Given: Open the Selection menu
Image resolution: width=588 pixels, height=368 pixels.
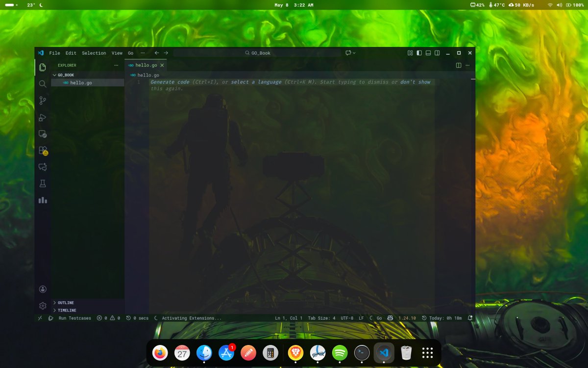Looking at the screenshot, I should coord(94,53).
